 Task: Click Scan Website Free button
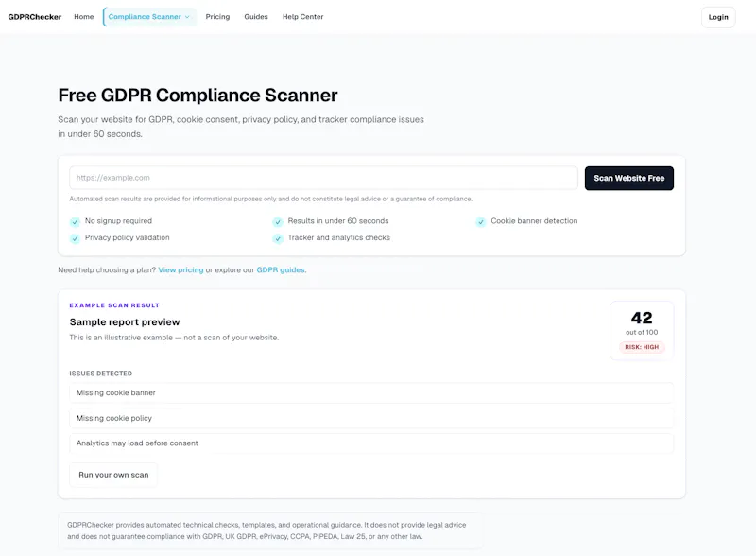click(628, 178)
